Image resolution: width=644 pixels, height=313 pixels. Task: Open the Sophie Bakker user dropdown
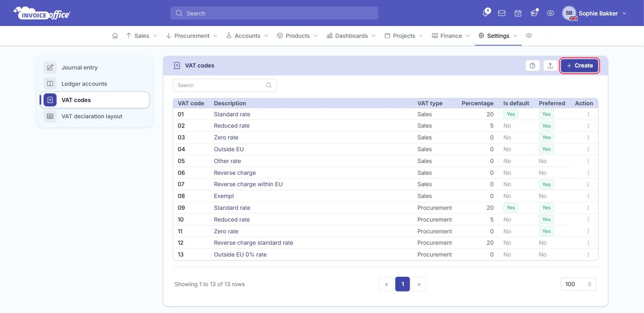[594, 13]
